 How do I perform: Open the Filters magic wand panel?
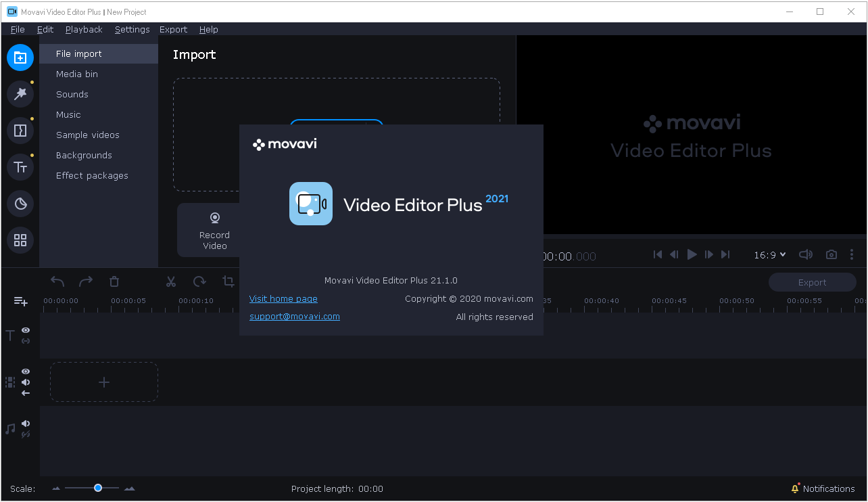[x=20, y=94]
